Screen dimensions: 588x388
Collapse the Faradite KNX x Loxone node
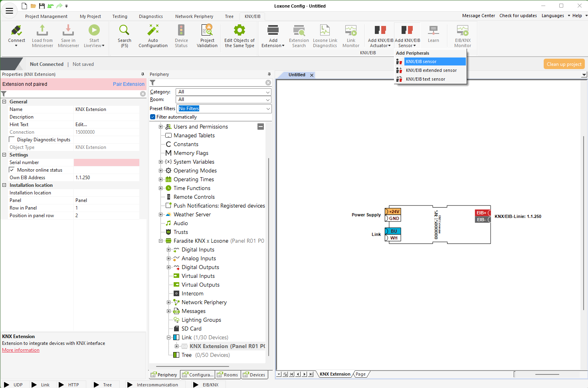(160, 241)
